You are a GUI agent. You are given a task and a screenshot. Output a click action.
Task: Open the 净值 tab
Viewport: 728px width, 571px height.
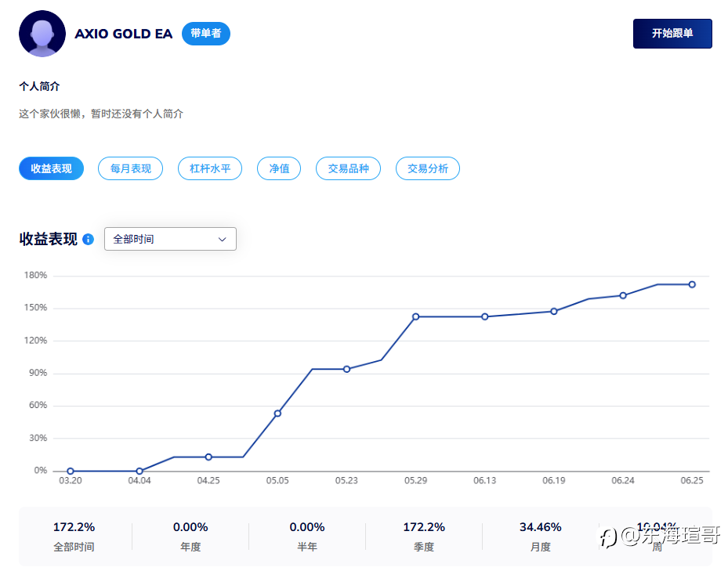click(279, 168)
